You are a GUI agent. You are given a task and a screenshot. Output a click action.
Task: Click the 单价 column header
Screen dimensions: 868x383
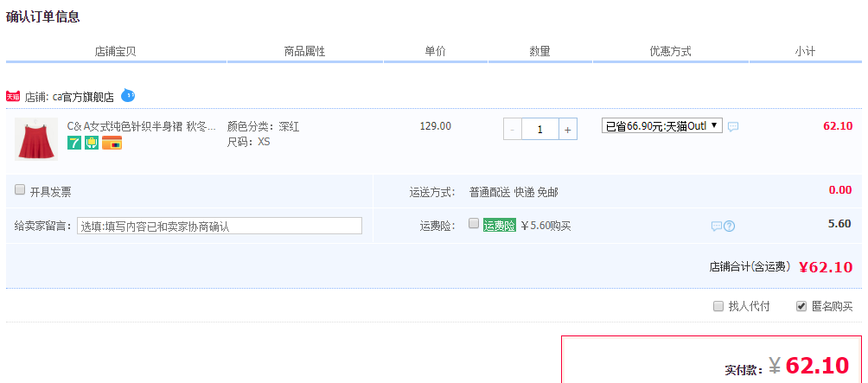tap(435, 52)
